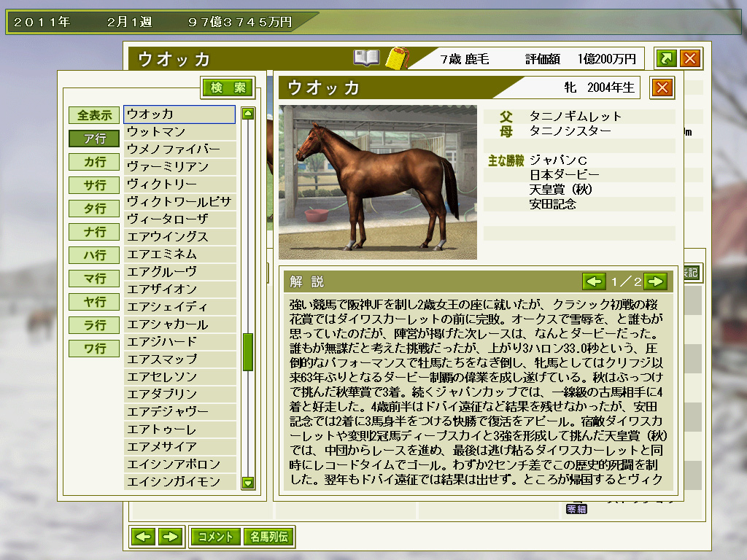Select ウメノファイバー in the horse list
Viewport: 747px width, 560px height.
click(179, 149)
